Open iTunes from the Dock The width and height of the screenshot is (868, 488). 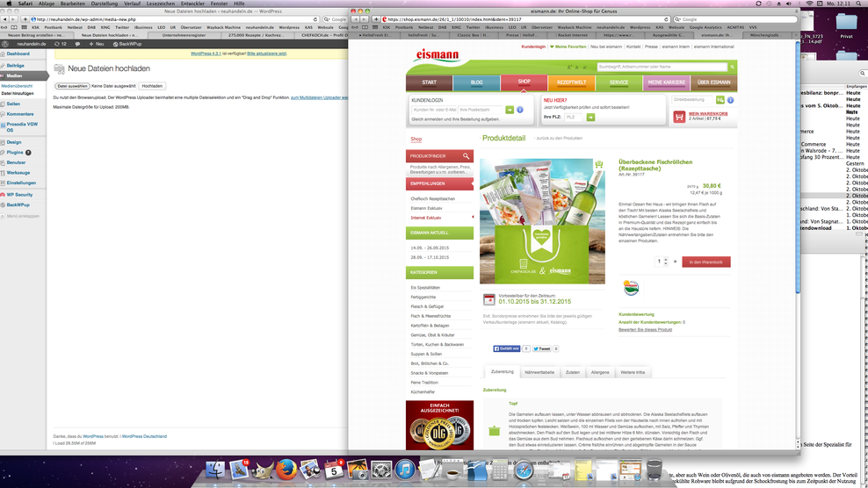pyautogui.click(x=405, y=470)
